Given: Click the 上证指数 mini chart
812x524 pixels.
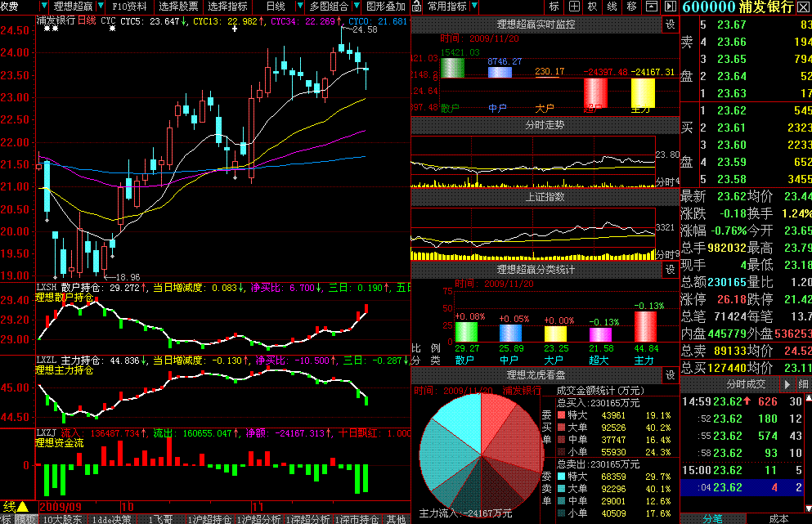Looking at the screenshot, I should click(533, 234).
